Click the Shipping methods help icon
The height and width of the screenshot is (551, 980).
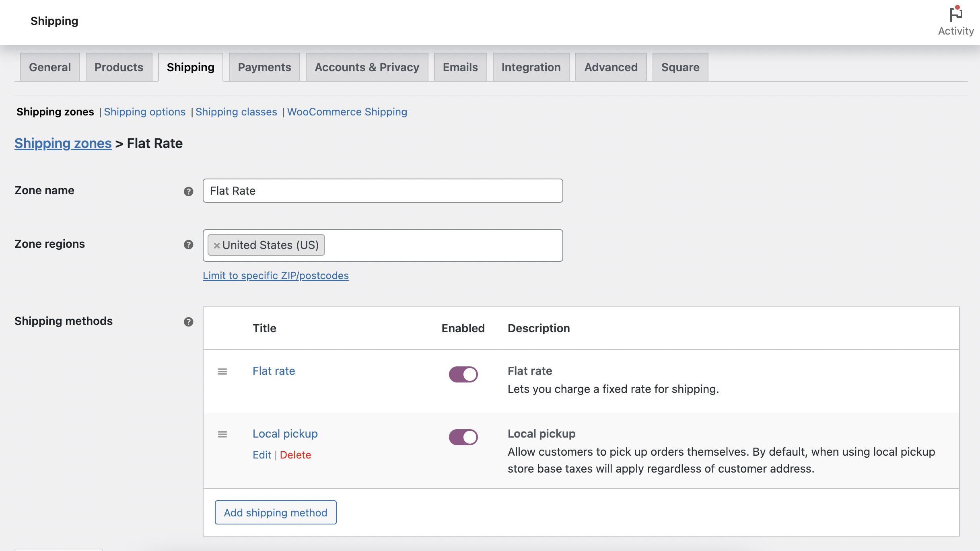click(188, 322)
